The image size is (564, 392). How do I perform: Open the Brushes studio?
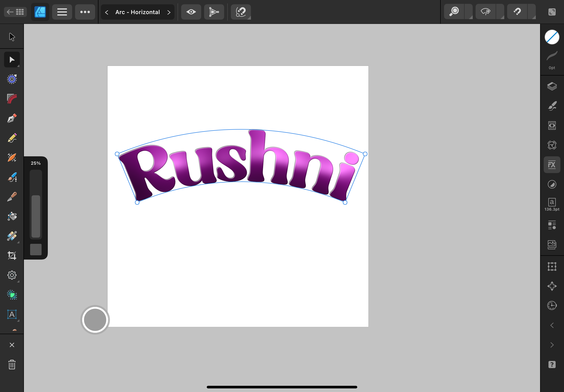tap(552, 106)
